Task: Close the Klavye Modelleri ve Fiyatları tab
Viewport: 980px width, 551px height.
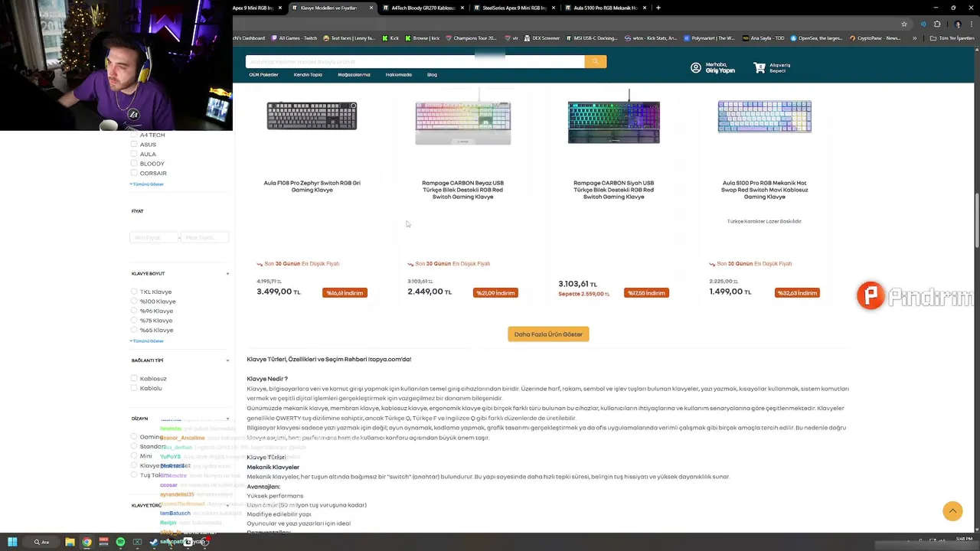Action: pos(371,8)
